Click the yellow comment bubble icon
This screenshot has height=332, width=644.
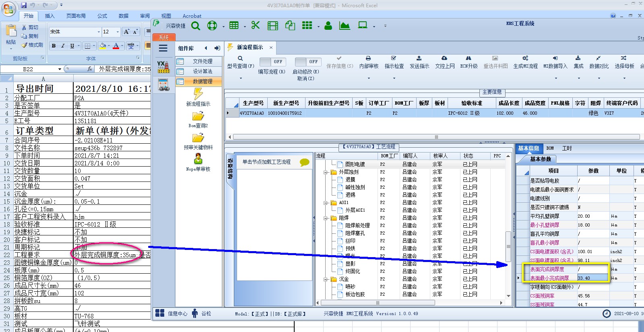305,162
